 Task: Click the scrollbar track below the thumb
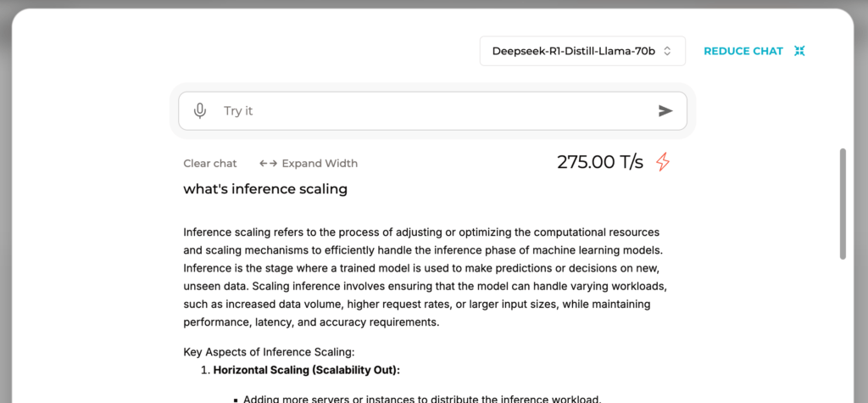pos(842,339)
